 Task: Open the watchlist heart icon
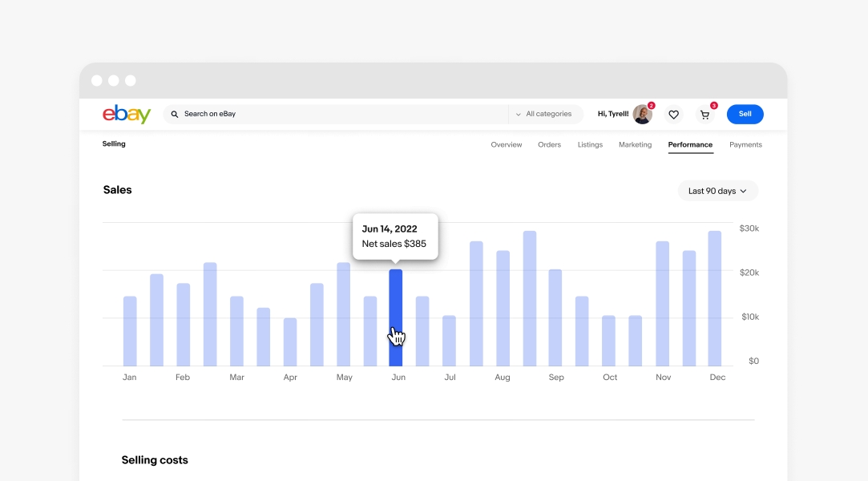pos(673,115)
